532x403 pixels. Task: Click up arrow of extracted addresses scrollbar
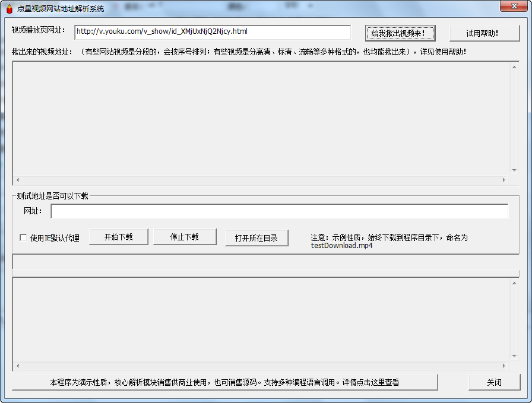[514, 66]
